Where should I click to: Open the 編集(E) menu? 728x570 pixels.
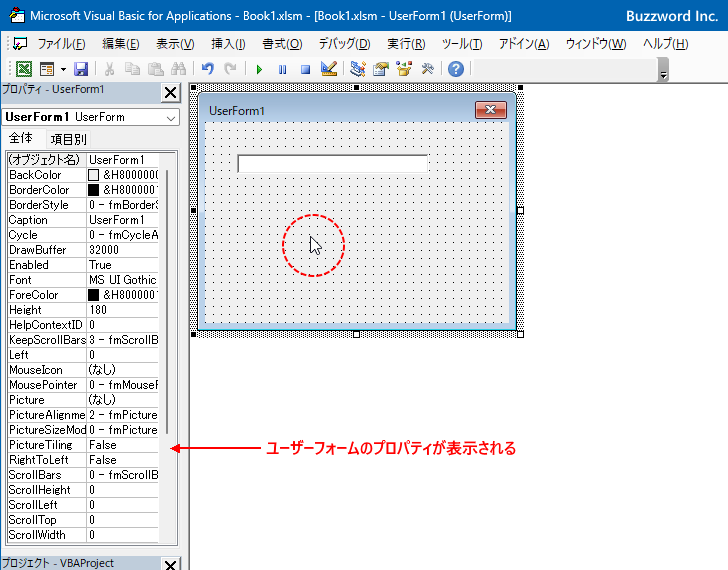click(121, 44)
